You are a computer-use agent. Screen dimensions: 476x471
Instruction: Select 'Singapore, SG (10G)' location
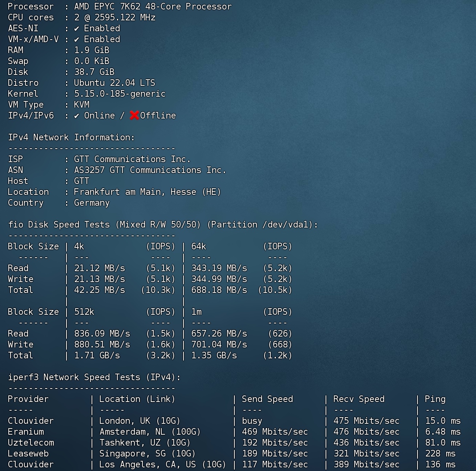click(148, 454)
